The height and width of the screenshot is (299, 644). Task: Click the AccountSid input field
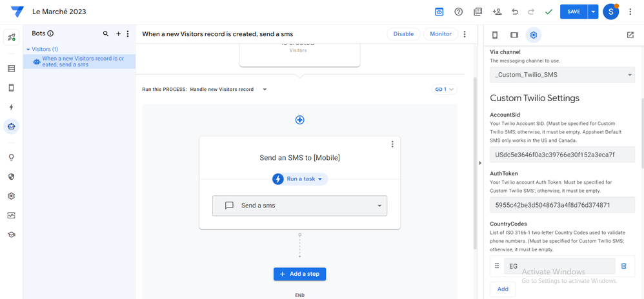(x=562, y=155)
